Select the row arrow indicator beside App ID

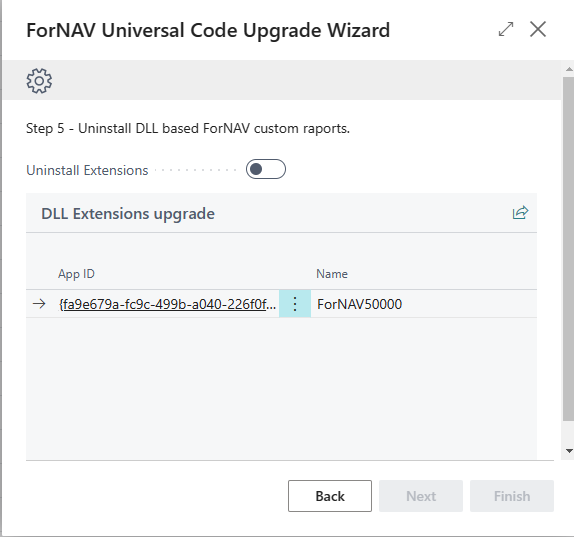coord(39,304)
